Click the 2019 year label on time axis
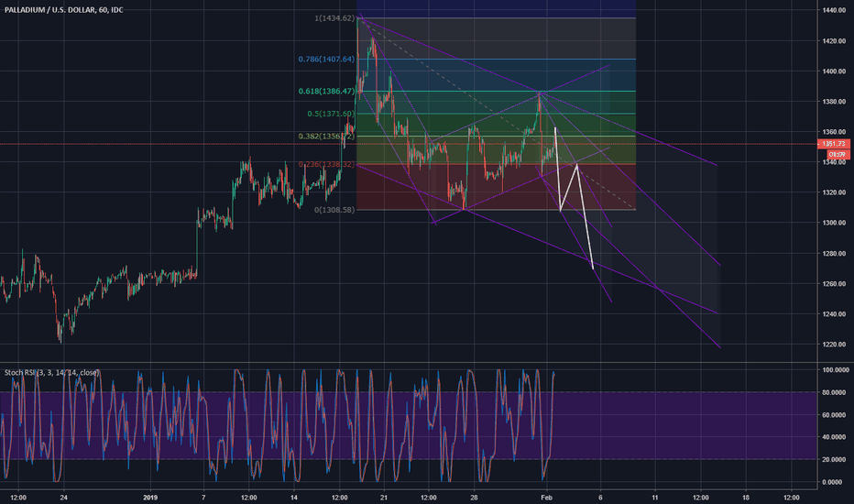854x504 pixels. (x=150, y=498)
